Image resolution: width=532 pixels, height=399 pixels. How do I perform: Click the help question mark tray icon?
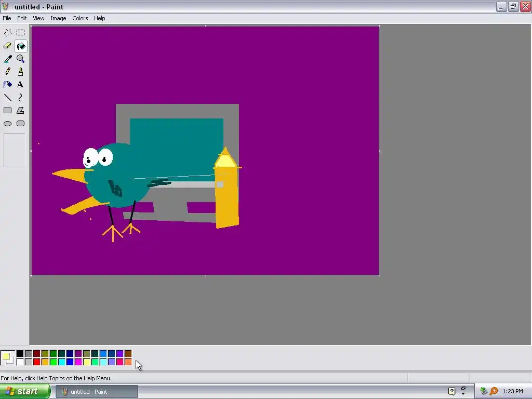coord(451,391)
